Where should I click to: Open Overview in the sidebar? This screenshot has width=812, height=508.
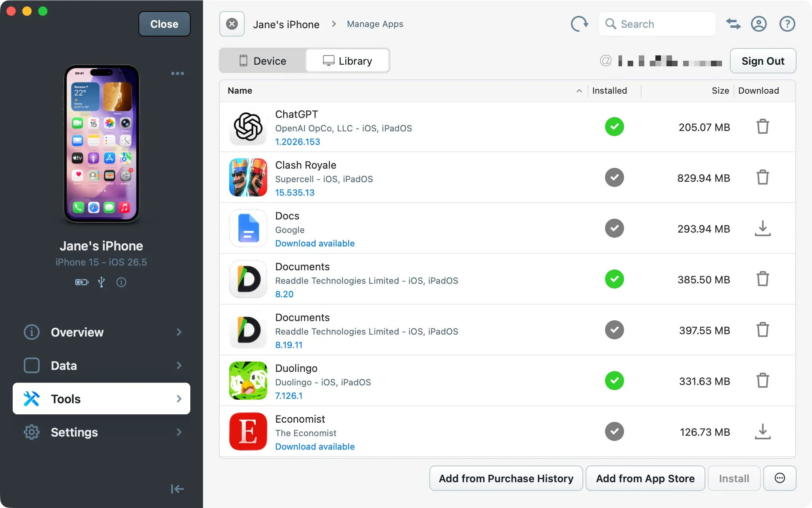click(x=101, y=332)
